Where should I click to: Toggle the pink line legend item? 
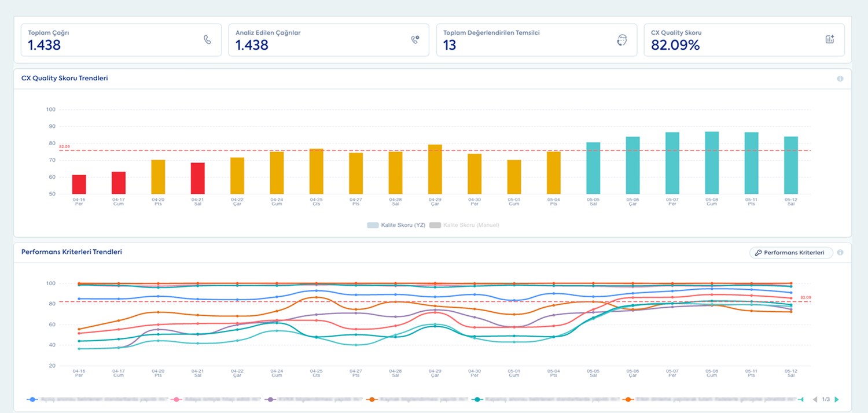[215, 400]
